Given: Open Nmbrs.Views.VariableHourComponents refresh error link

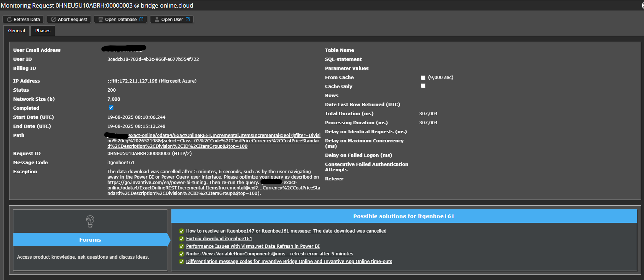Looking at the screenshot, I should [269, 254].
